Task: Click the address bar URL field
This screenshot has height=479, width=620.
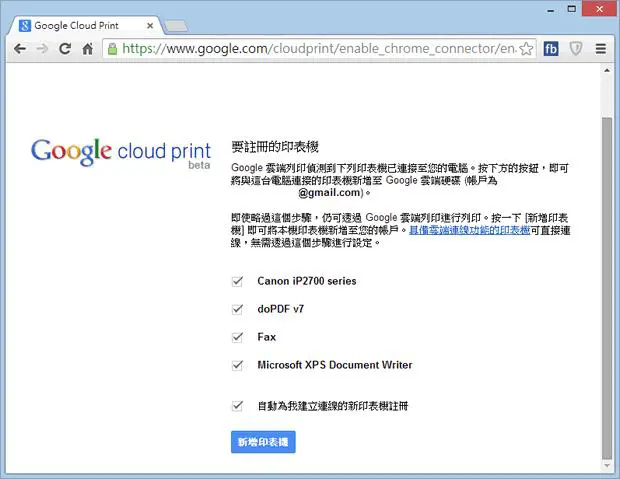Action: (x=318, y=49)
